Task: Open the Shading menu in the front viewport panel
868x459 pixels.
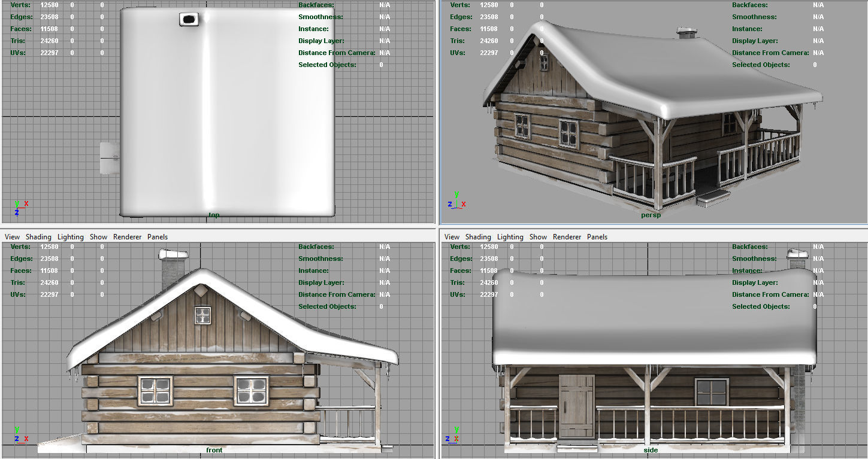Action: point(38,237)
